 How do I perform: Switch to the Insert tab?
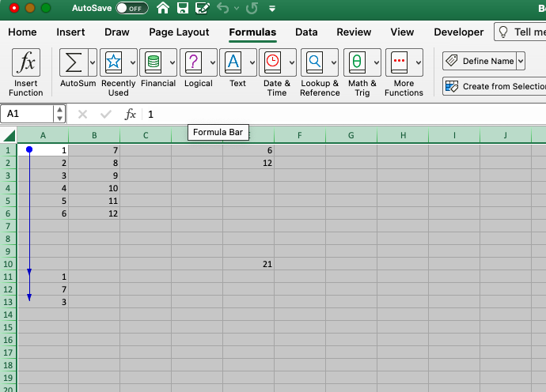(70, 32)
